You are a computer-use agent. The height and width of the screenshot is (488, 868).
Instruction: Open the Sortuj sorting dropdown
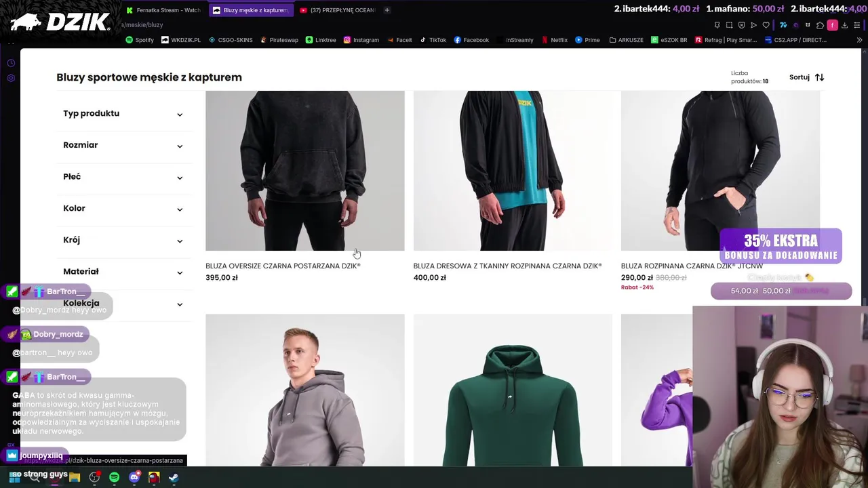coord(806,77)
